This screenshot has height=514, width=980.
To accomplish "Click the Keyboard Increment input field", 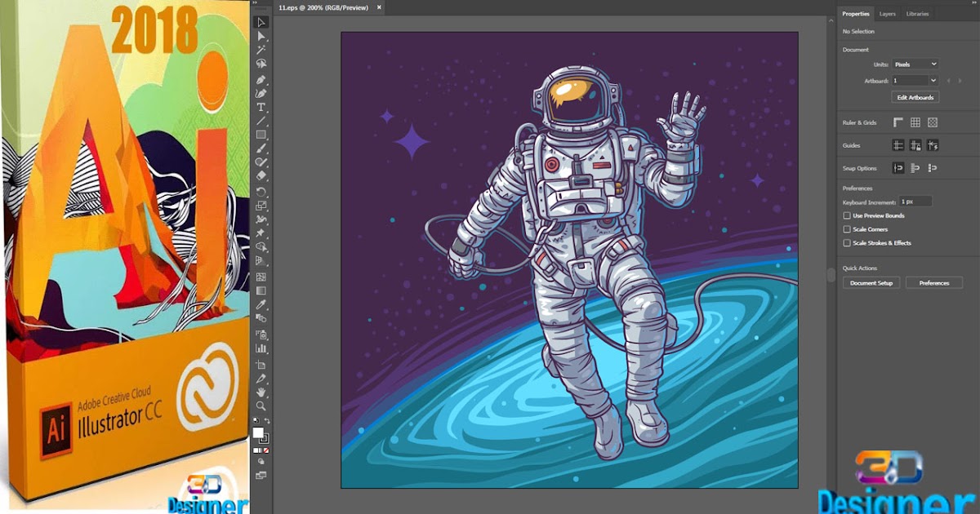I will tap(915, 202).
